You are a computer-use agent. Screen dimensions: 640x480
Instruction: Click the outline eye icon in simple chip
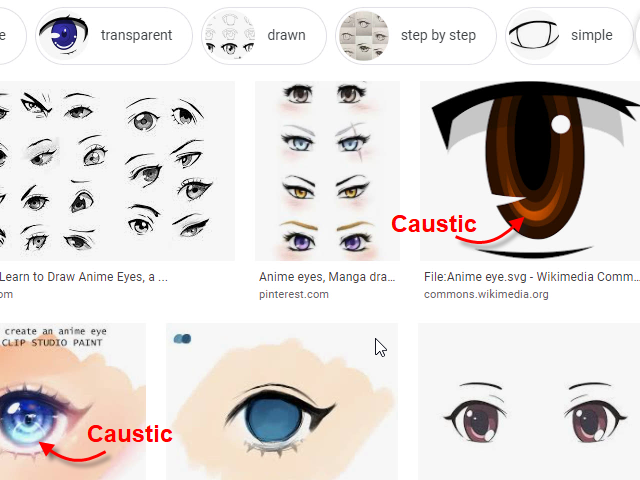pyautogui.click(x=533, y=36)
